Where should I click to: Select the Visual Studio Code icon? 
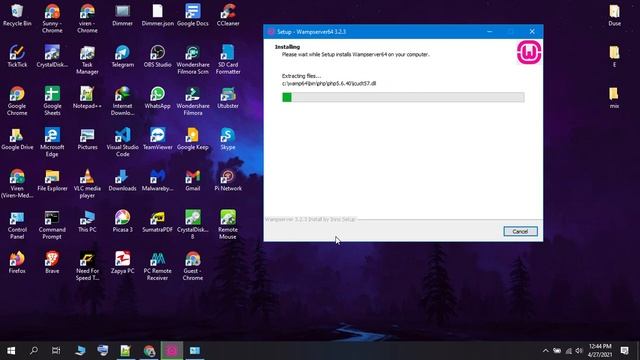[122, 142]
